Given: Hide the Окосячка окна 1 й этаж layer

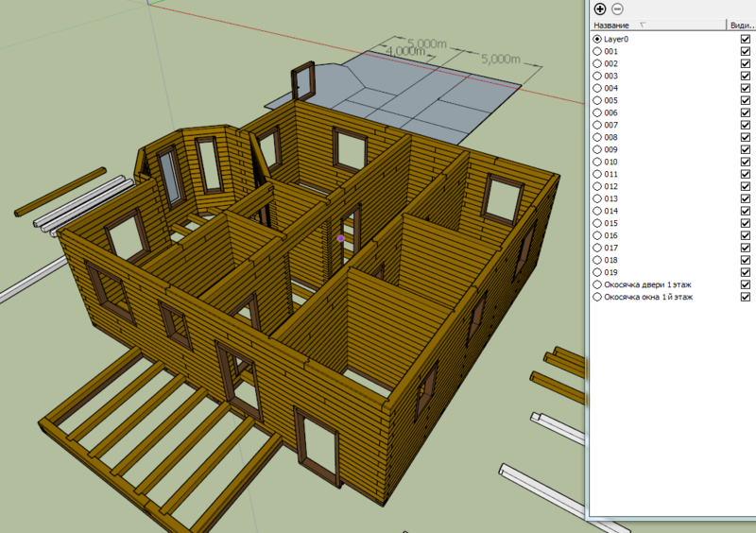Looking at the screenshot, I should click(746, 297).
